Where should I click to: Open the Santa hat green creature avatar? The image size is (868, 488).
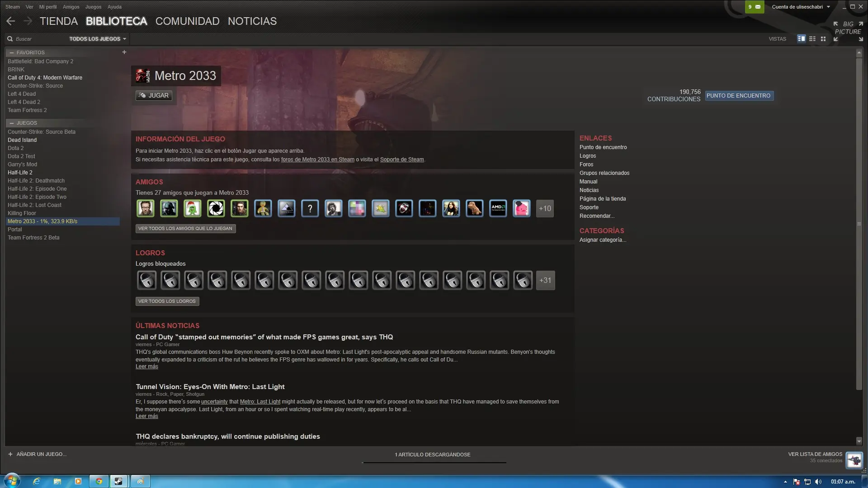coord(192,208)
